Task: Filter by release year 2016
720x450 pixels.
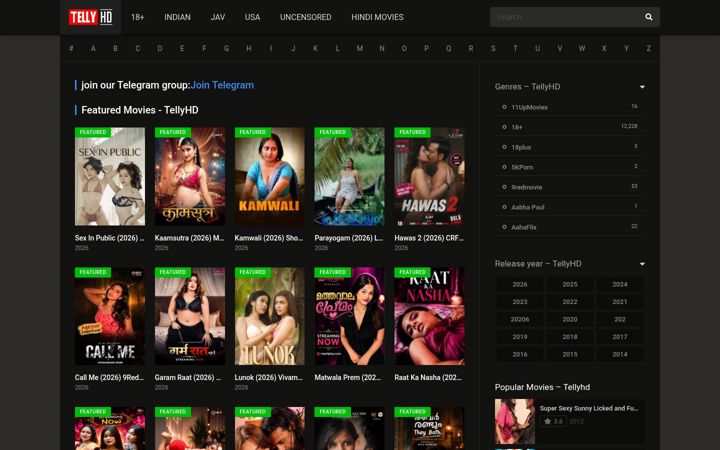Action: click(x=520, y=354)
